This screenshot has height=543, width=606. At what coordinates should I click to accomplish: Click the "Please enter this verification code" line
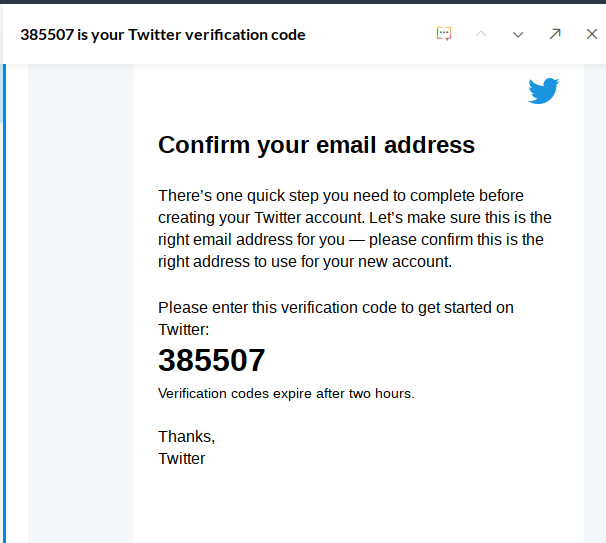click(336, 307)
